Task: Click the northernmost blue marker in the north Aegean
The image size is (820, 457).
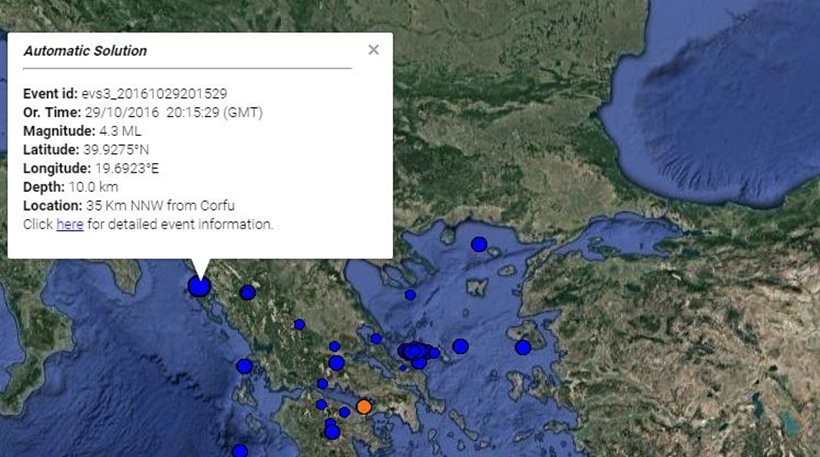Action: [479, 244]
